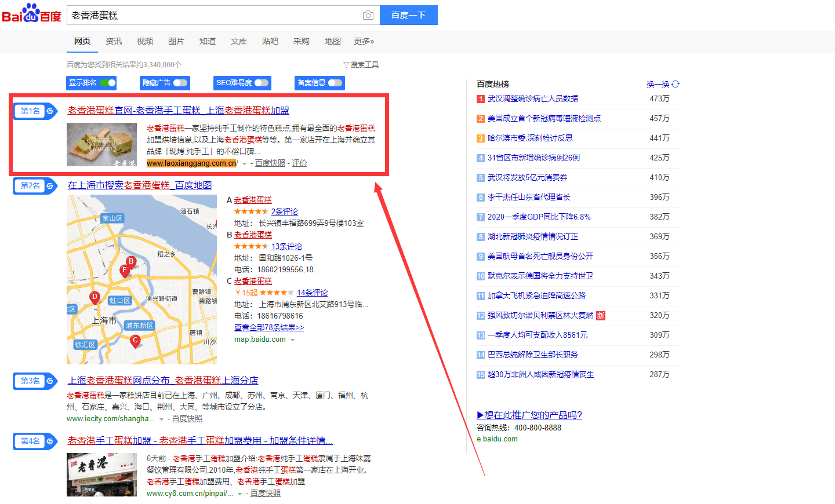
Task: Click 想在此推广您的产品吗? link
Action: (x=529, y=415)
